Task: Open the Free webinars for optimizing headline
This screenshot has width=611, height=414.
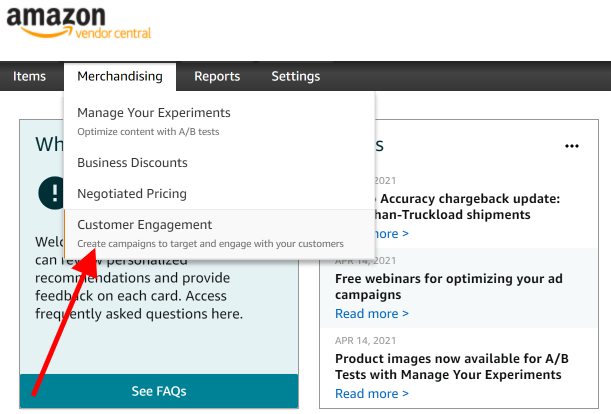Action: click(x=449, y=287)
